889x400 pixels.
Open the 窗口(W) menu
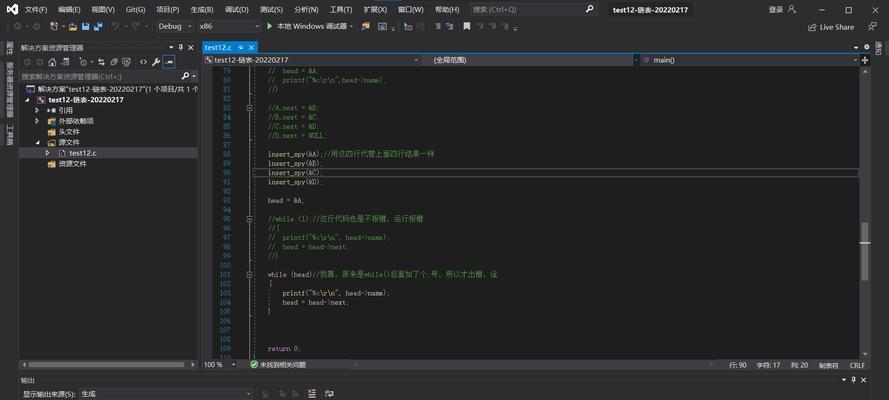pyautogui.click(x=410, y=10)
